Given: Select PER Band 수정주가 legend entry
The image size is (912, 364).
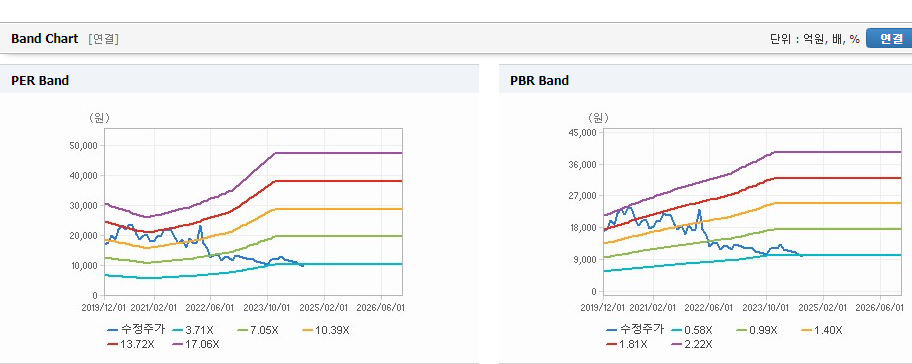Looking at the screenshot, I should pos(136,330).
